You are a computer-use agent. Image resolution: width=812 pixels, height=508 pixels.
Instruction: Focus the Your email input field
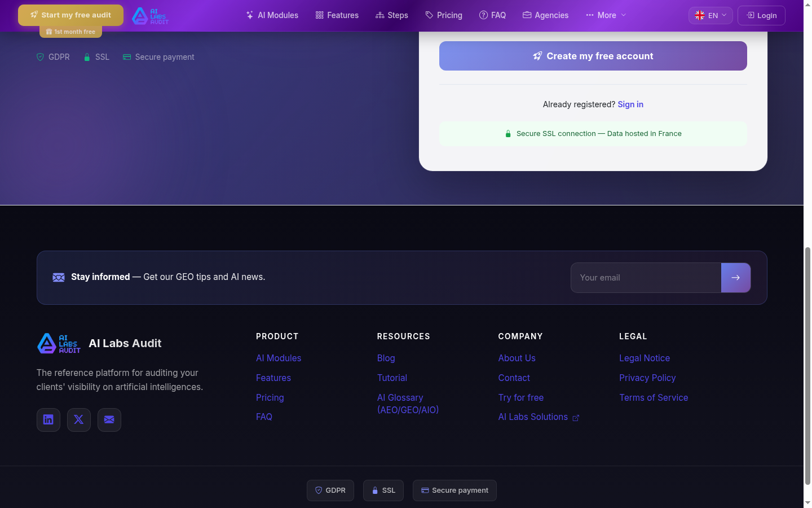click(x=646, y=278)
